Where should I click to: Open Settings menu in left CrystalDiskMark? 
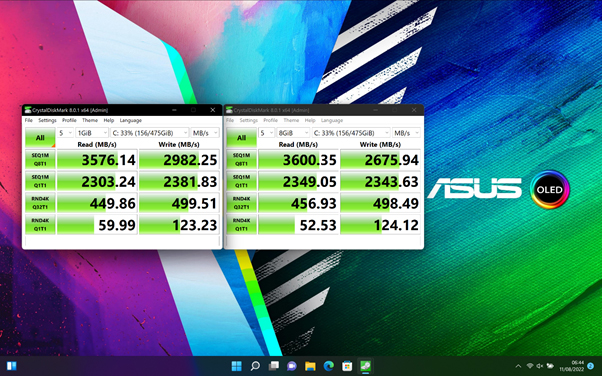pos(47,120)
